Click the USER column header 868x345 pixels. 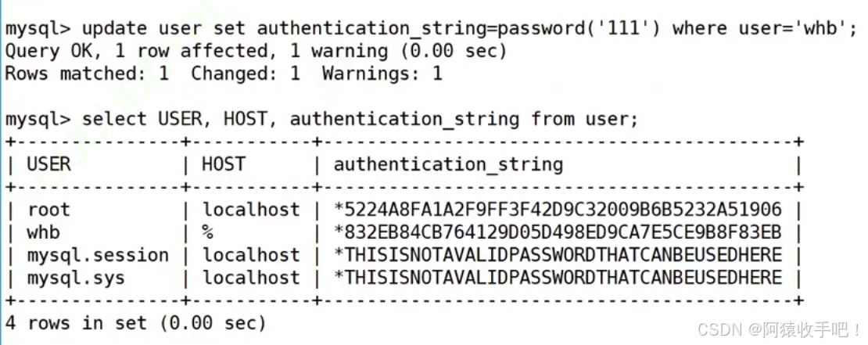(48, 164)
